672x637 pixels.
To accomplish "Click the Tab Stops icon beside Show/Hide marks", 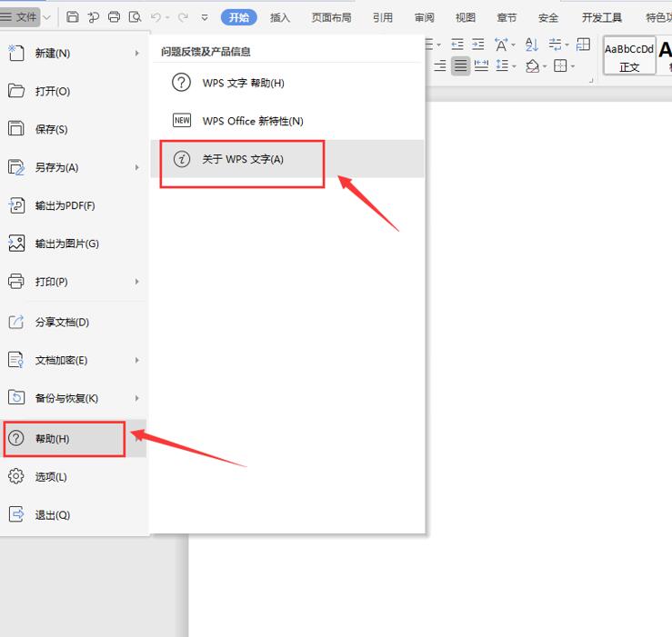I will pyautogui.click(x=583, y=45).
